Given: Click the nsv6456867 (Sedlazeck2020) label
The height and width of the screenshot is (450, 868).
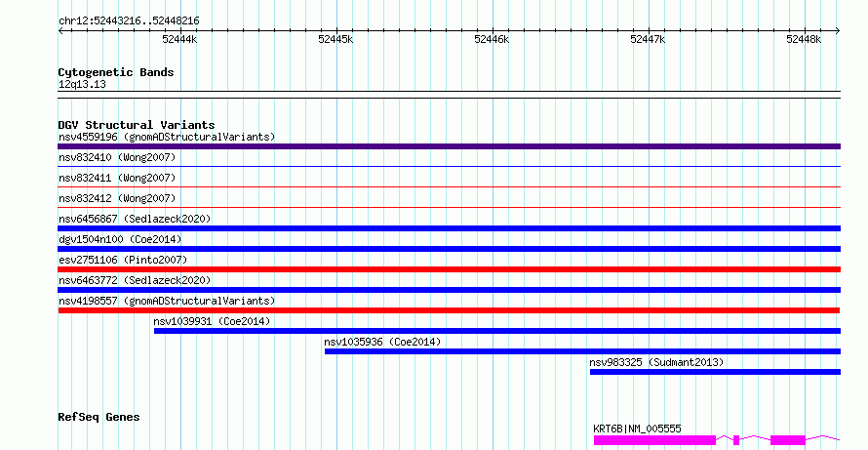Looking at the screenshot, I should click(x=135, y=219).
